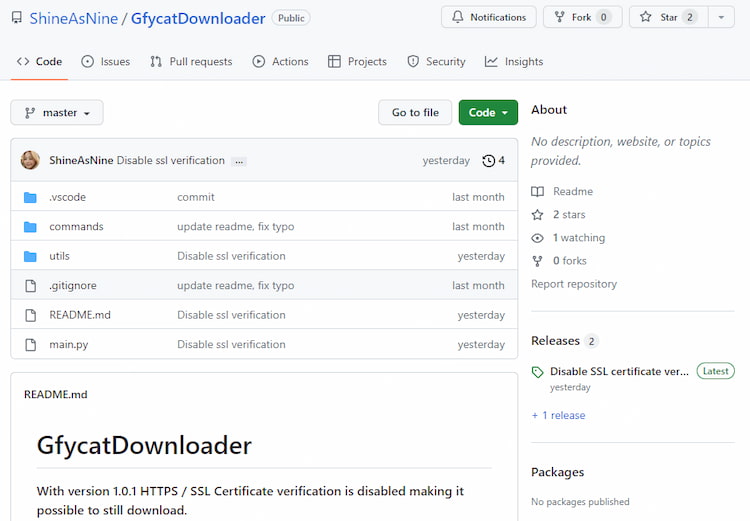Open 'Disable ssl verification' on the utils row

click(231, 256)
